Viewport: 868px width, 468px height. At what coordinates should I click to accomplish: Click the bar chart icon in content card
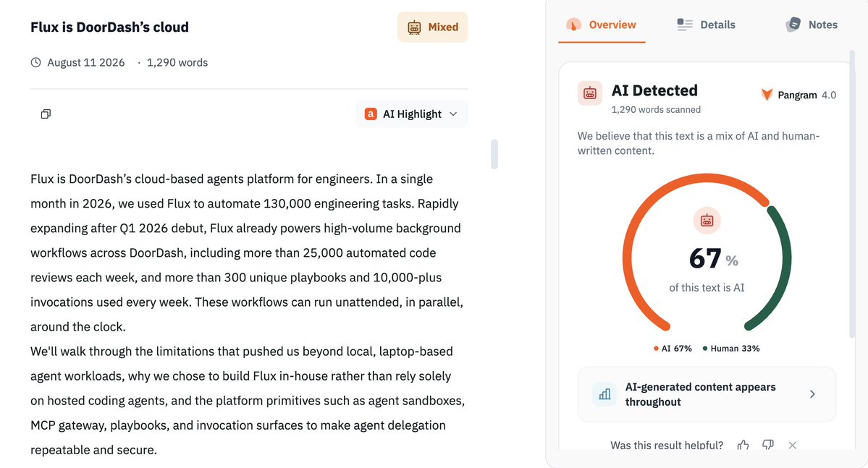coord(604,394)
